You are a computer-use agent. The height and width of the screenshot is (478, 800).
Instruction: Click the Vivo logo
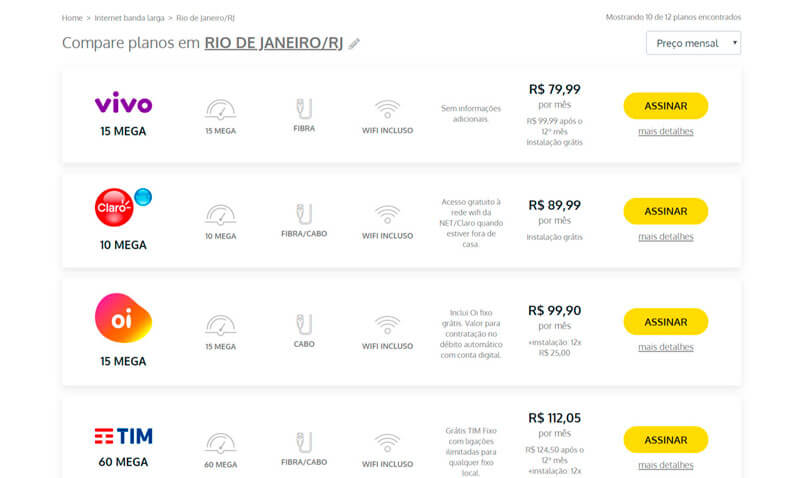pyautogui.click(x=123, y=102)
